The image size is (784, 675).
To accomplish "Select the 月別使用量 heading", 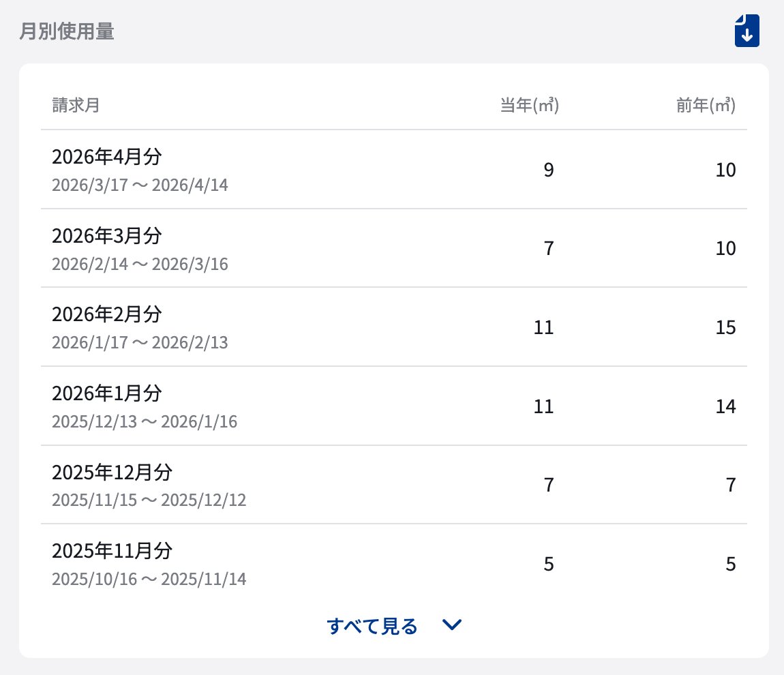I will point(67,31).
